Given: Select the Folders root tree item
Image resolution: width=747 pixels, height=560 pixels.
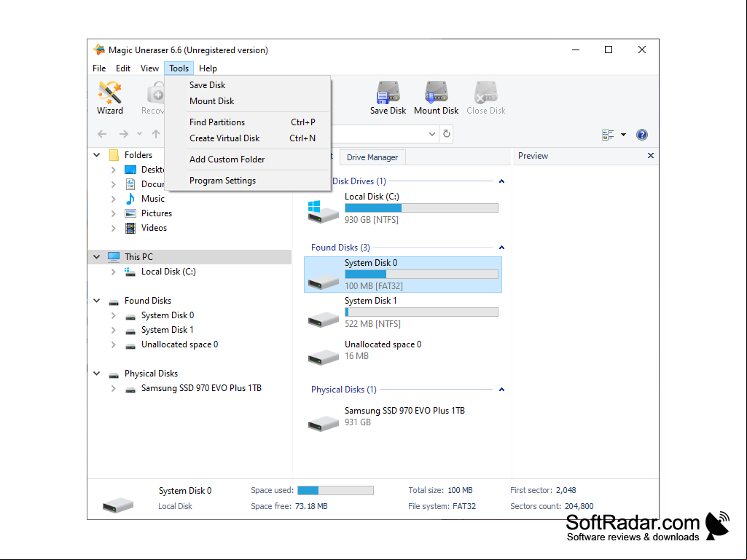Looking at the screenshot, I should (x=138, y=155).
